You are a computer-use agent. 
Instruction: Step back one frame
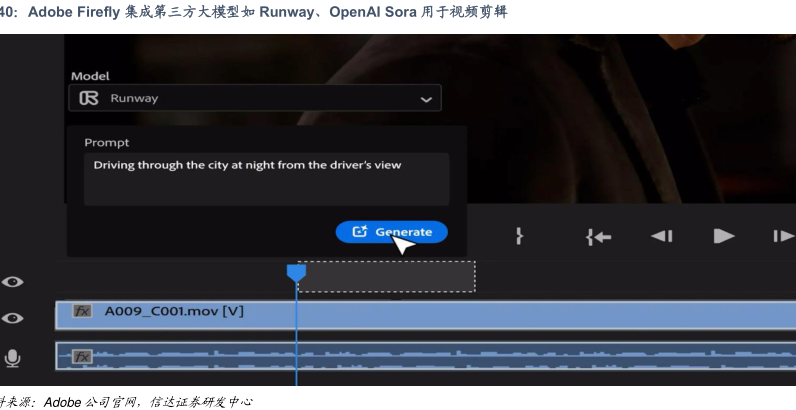click(661, 236)
